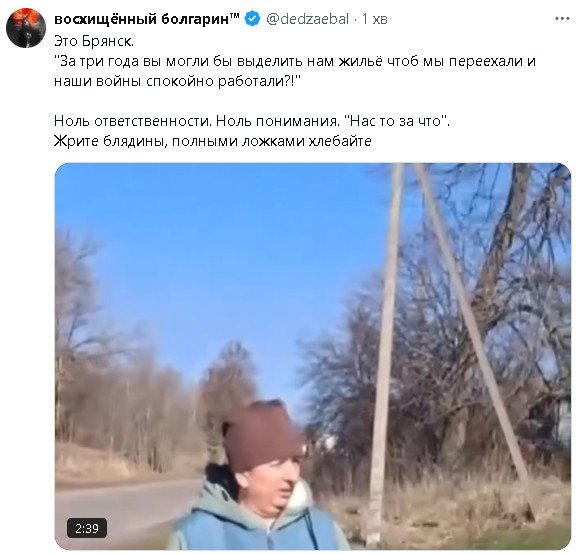This screenshot has height=555, width=576.
Task: Click the leaning utility pole in video
Action: pos(474,342)
